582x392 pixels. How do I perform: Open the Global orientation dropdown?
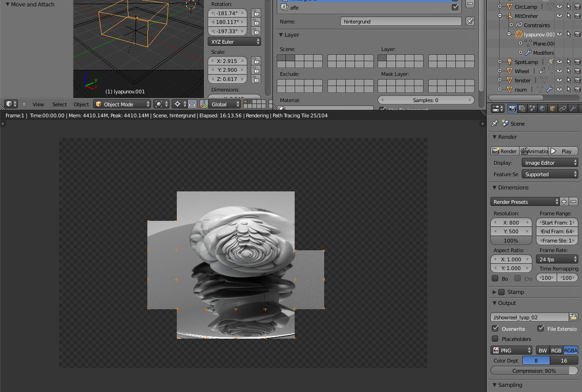tap(225, 104)
